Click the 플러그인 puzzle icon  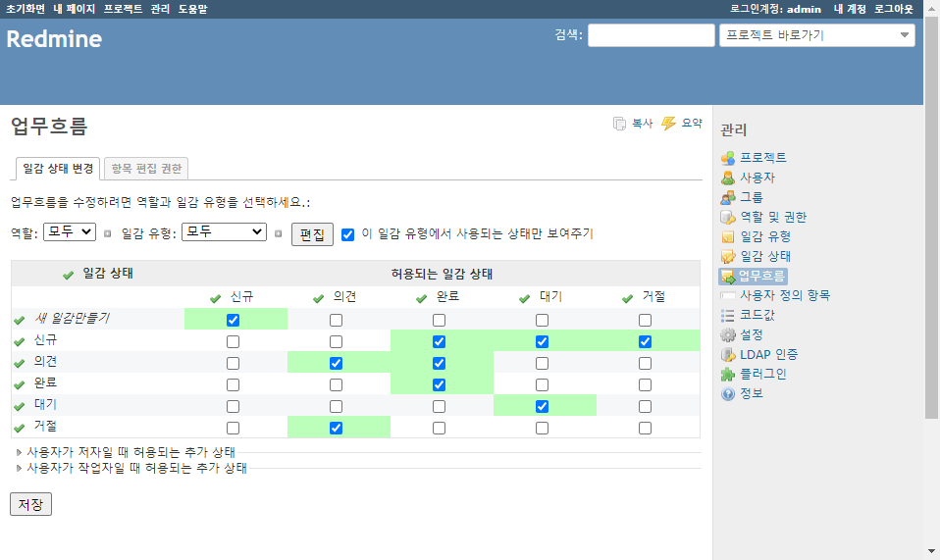pos(728,375)
